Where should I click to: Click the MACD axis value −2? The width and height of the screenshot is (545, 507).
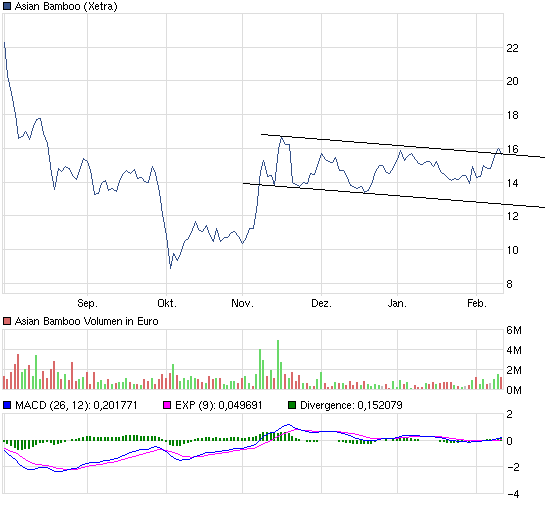point(513,467)
